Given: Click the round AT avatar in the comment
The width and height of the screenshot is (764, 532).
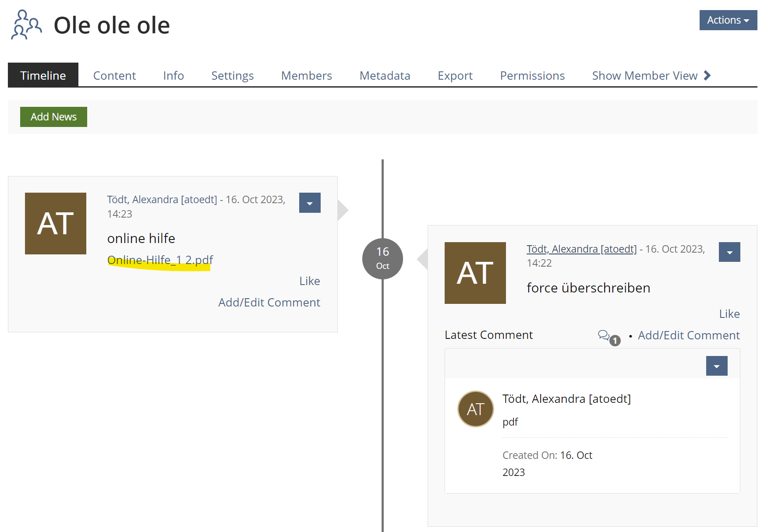Looking at the screenshot, I should click(475, 409).
